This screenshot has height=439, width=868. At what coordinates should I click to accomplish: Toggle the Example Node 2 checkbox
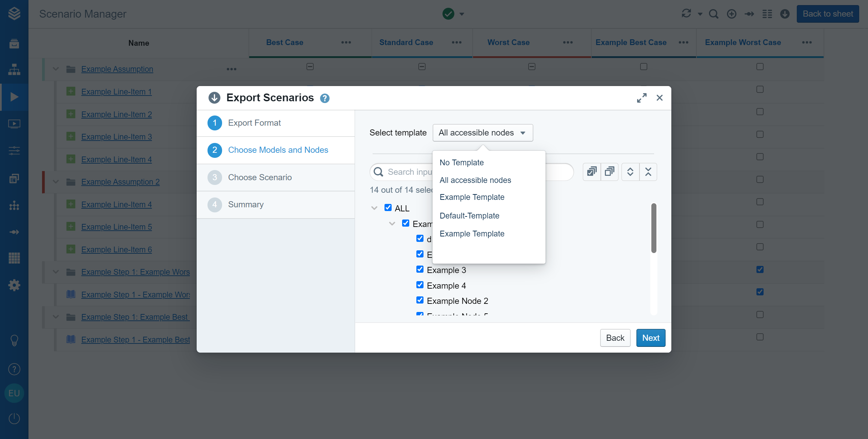(420, 300)
